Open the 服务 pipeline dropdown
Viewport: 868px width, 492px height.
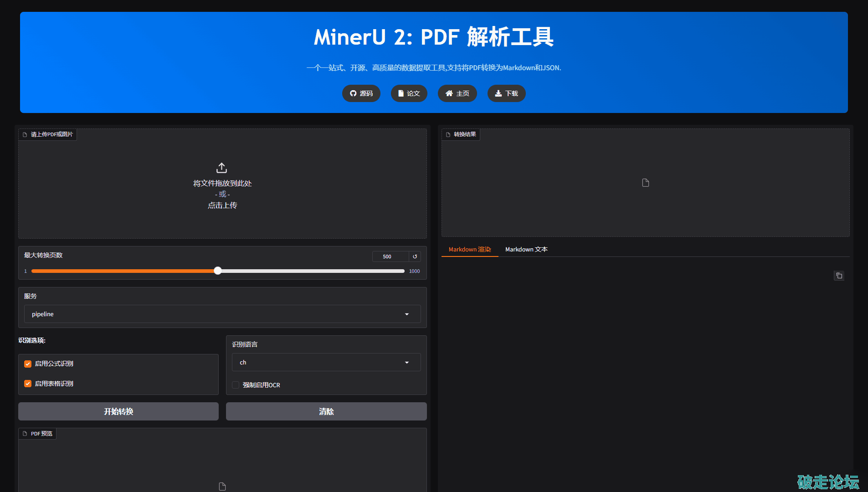click(x=222, y=314)
